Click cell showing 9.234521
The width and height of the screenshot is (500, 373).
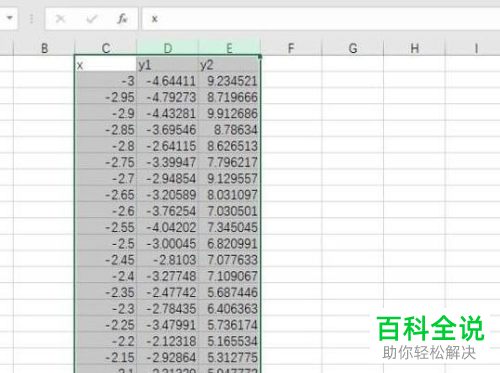229,81
